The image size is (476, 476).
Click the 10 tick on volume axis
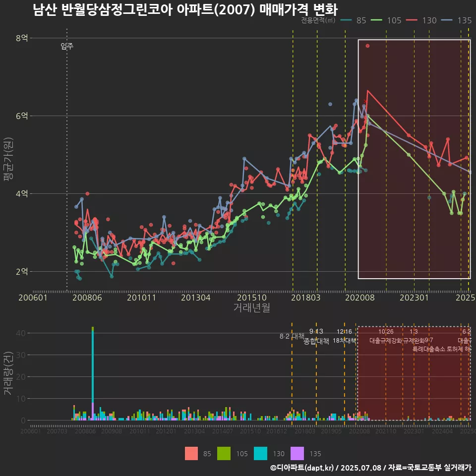21,399
